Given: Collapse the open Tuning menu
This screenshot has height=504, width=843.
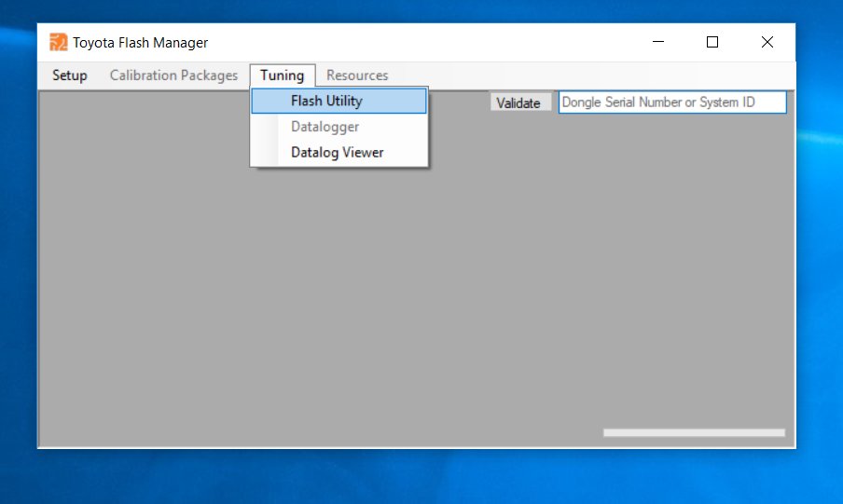Looking at the screenshot, I should tap(283, 75).
